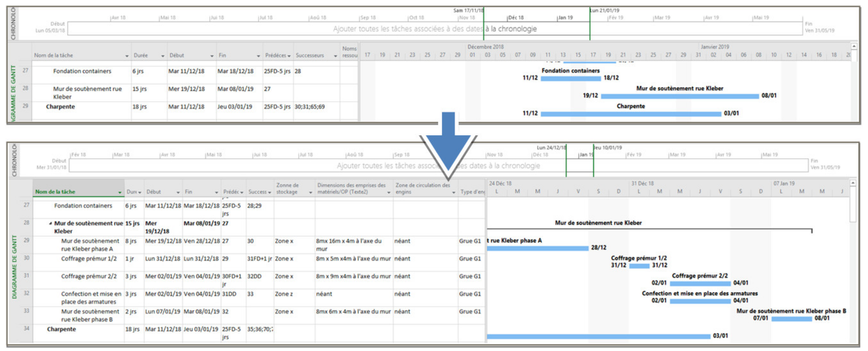
Task: Click the scroll-up arrow of the top Gantt chart
Action: click(x=854, y=46)
